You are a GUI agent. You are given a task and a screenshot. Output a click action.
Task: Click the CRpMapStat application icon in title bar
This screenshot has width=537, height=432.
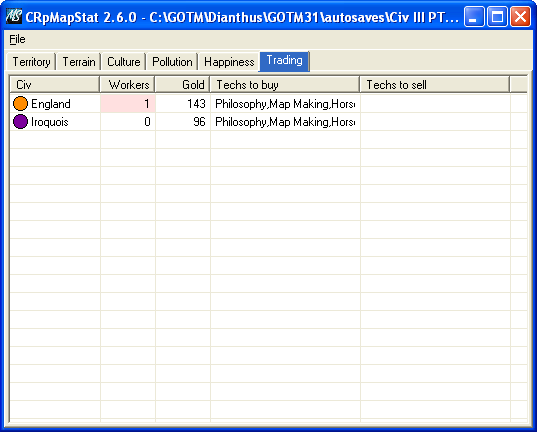coord(14,16)
